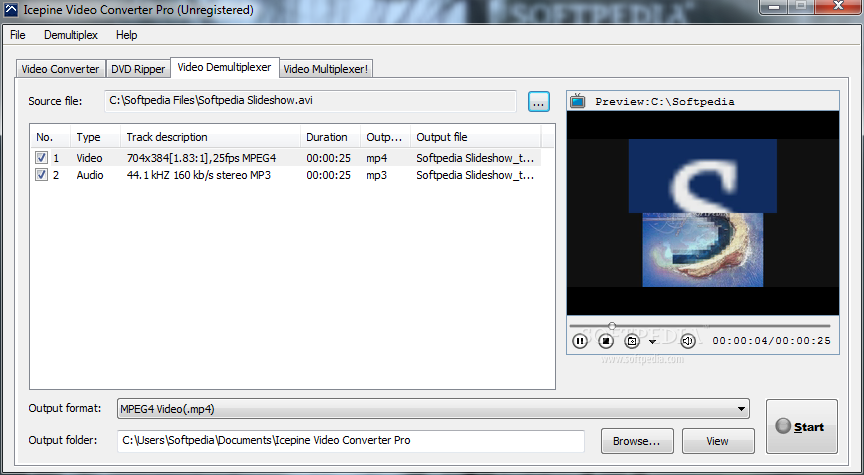The height and width of the screenshot is (475, 864).
Task: Sort by the Type column header
Action: click(x=95, y=137)
